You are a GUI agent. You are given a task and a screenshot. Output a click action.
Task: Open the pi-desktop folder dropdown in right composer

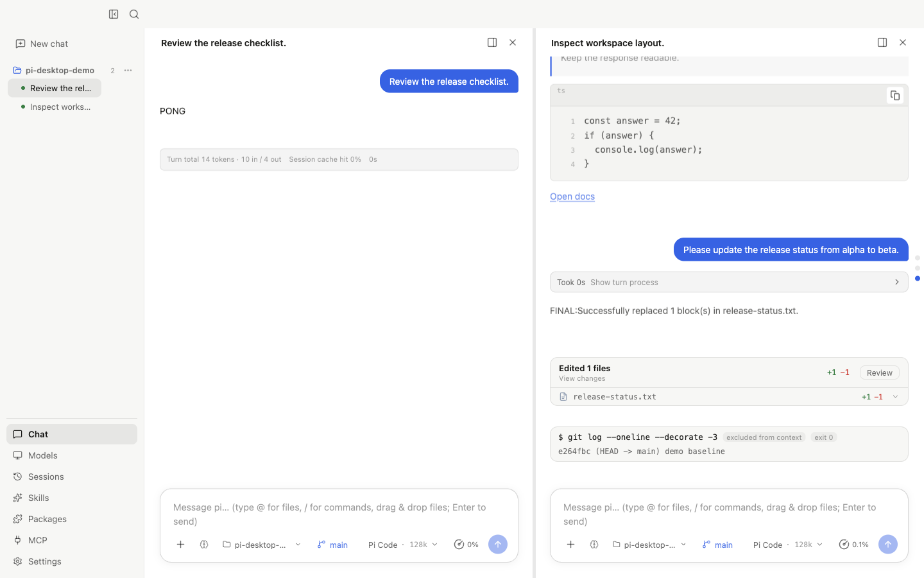(x=649, y=545)
